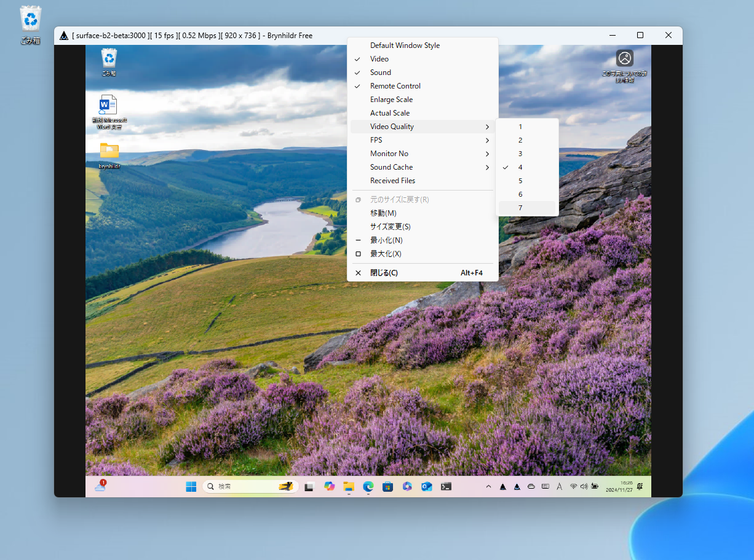754x560 pixels.
Task: Choose Enlarge Scale from menu
Action: pos(423,100)
